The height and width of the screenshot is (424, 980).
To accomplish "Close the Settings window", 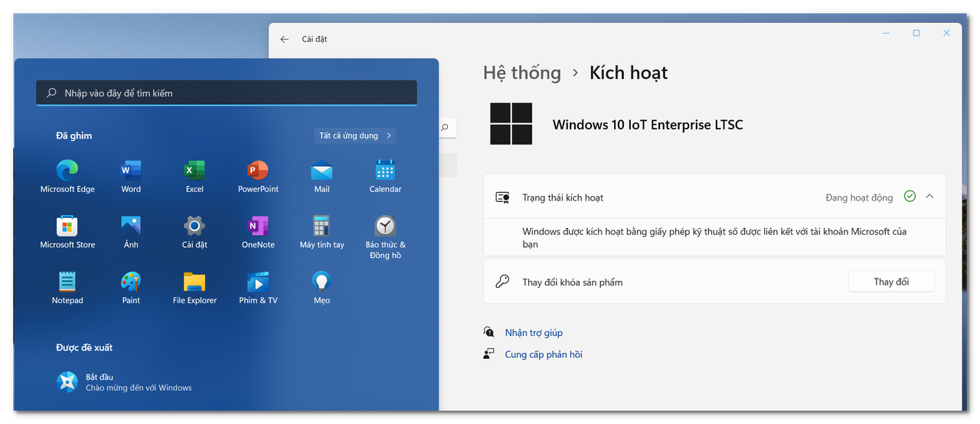I will pos(947,33).
